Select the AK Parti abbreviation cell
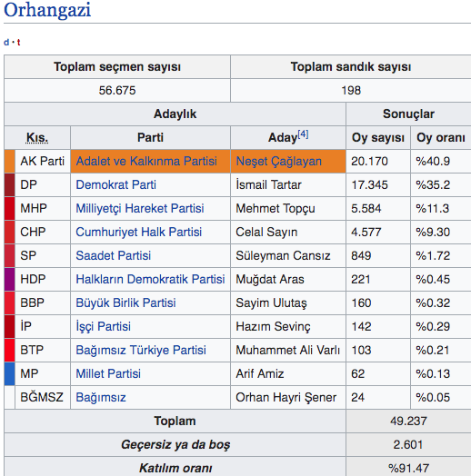The height and width of the screenshot is (476, 471). [43, 161]
